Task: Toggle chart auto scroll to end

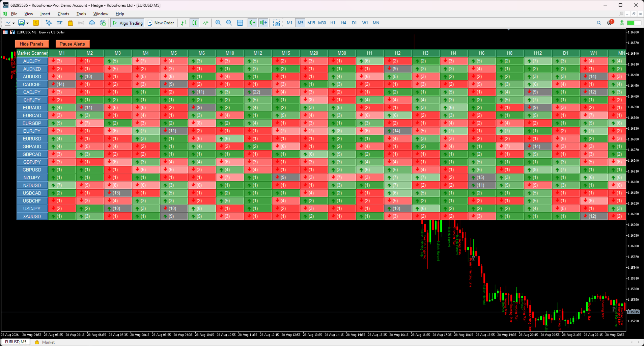Action: point(252,23)
